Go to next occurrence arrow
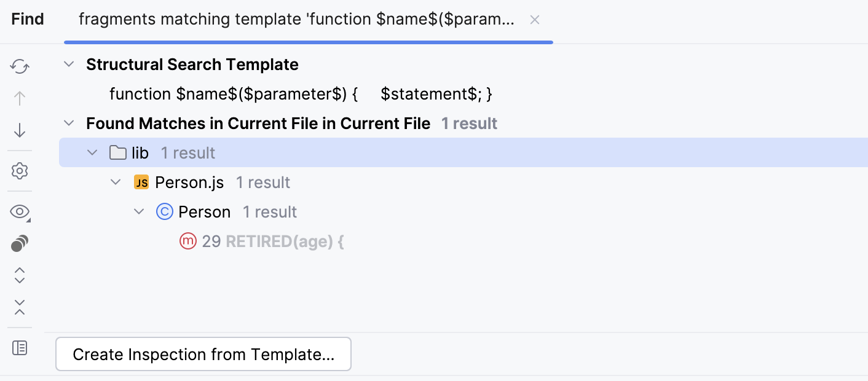This screenshot has width=868, height=381. click(20, 130)
